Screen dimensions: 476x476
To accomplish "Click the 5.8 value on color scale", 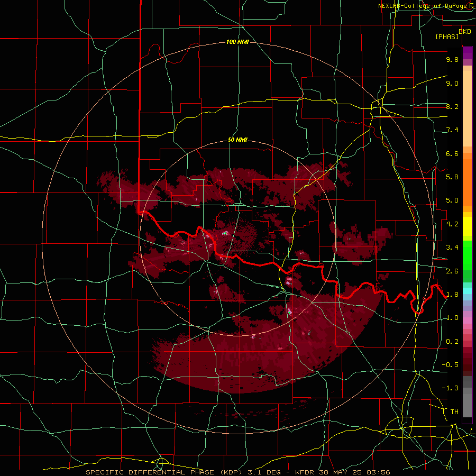I will pyautogui.click(x=452, y=177).
